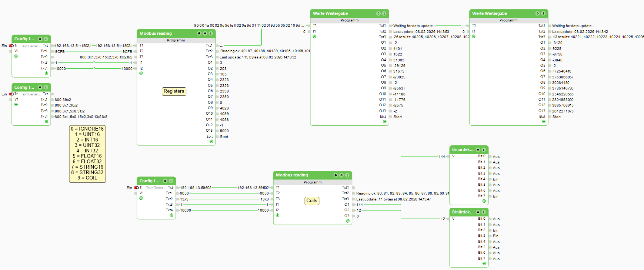Open settings gear on Registers Modbus reading block
644x270 pixels.
[x=205, y=33]
